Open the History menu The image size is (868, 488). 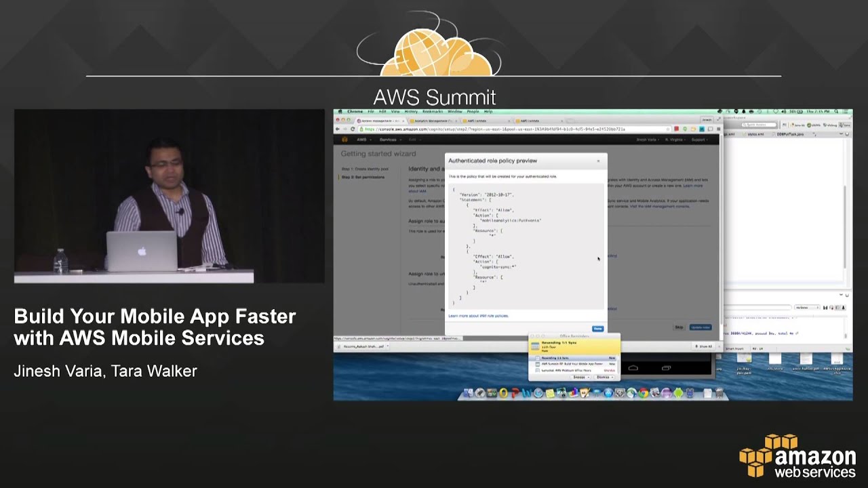click(x=411, y=112)
